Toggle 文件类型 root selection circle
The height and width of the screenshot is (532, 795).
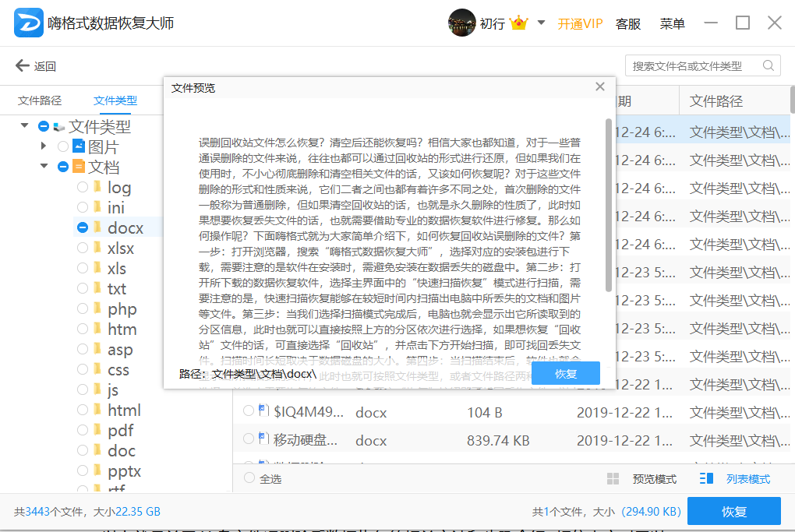point(44,126)
